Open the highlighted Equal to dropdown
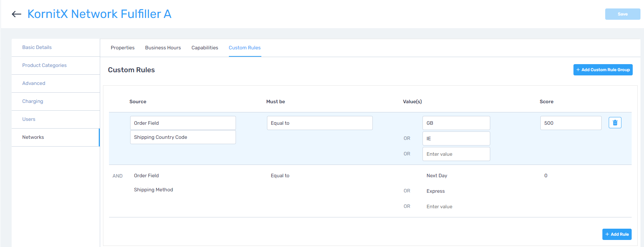This screenshot has height=247, width=644. (x=320, y=123)
